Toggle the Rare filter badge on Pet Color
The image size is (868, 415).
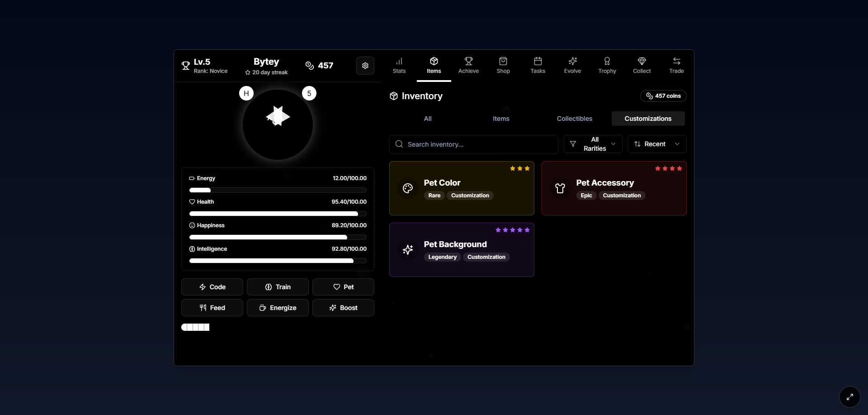pyautogui.click(x=434, y=196)
